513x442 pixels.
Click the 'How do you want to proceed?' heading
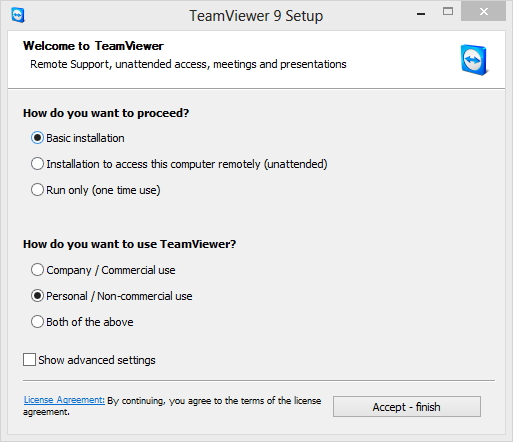[x=106, y=113]
